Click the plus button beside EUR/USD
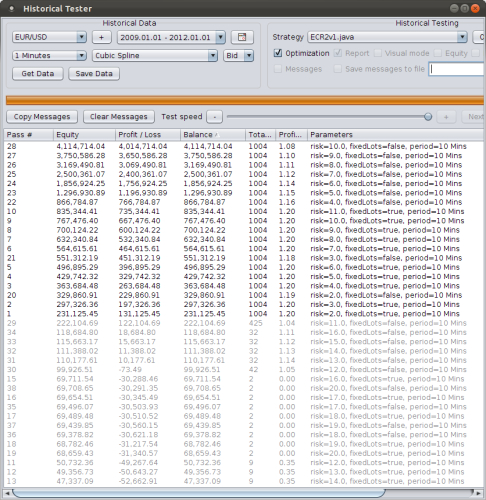Image resolution: width=486 pixels, height=500 pixels. (101, 37)
